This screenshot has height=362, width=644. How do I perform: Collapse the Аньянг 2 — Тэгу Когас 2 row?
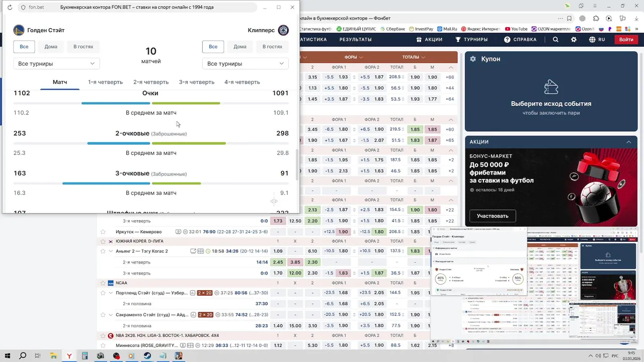[x=111, y=251]
